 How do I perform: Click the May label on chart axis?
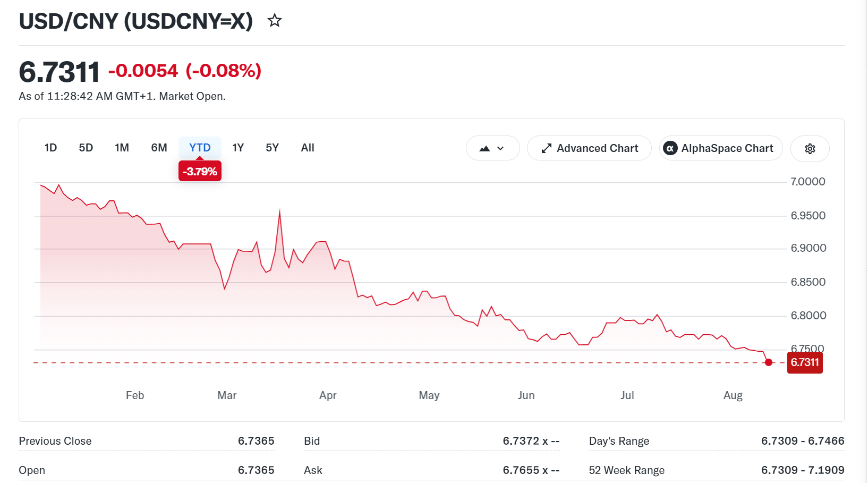tap(429, 395)
